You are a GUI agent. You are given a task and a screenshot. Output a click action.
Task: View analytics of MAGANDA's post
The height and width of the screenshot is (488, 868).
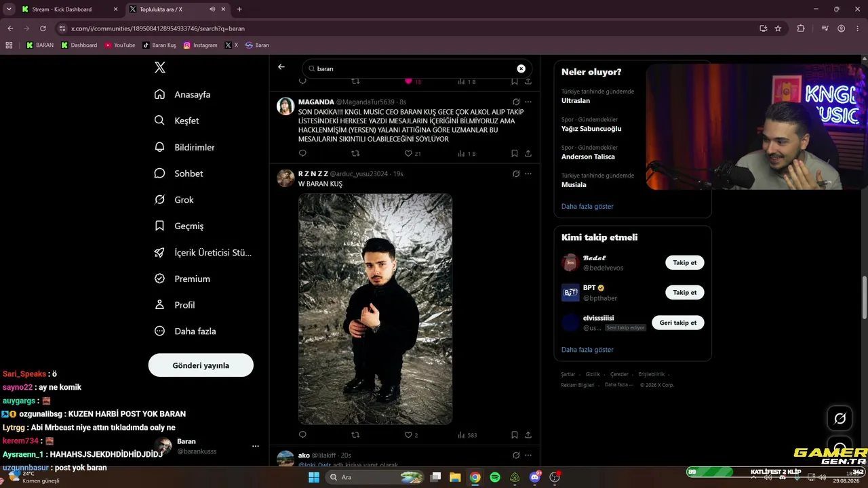pyautogui.click(x=467, y=154)
